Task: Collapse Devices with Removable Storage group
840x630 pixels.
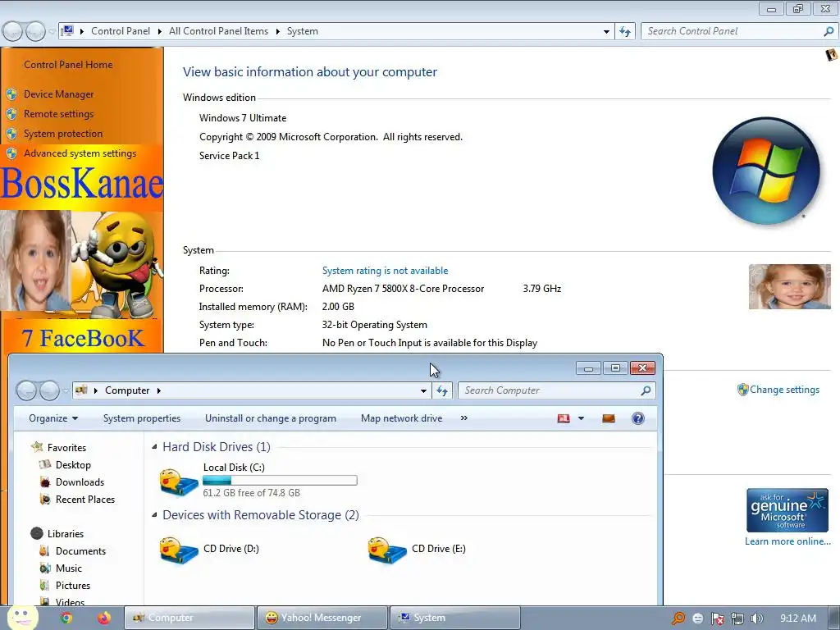Action: click(154, 515)
